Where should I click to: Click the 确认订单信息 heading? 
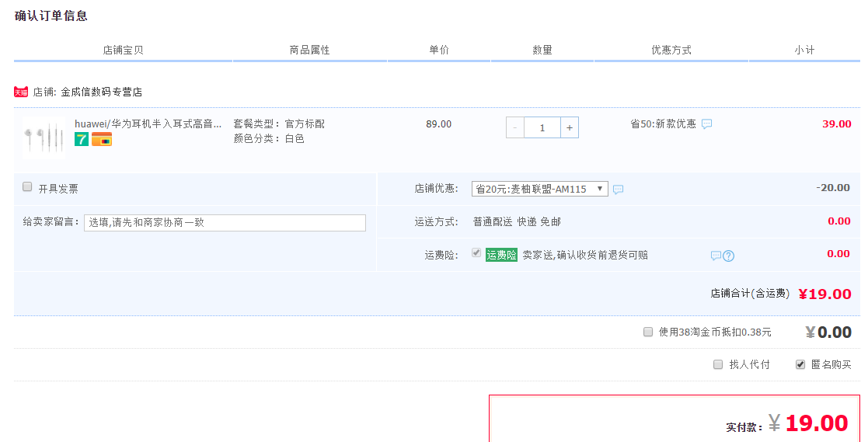[x=51, y=16]
